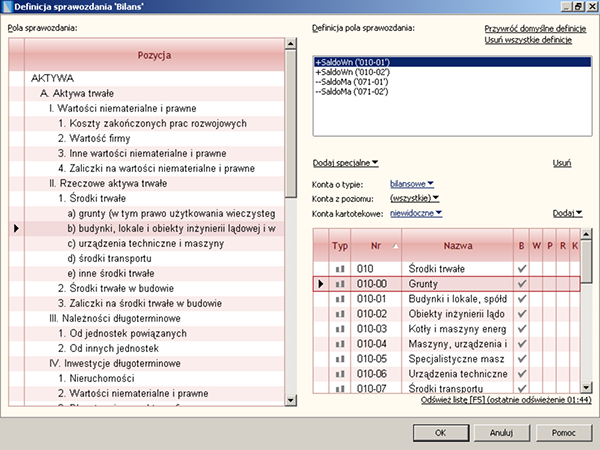Select 'Wartość firmy' in position tree
The width and height of the screenshot is (600, 450).
point(95,138)
